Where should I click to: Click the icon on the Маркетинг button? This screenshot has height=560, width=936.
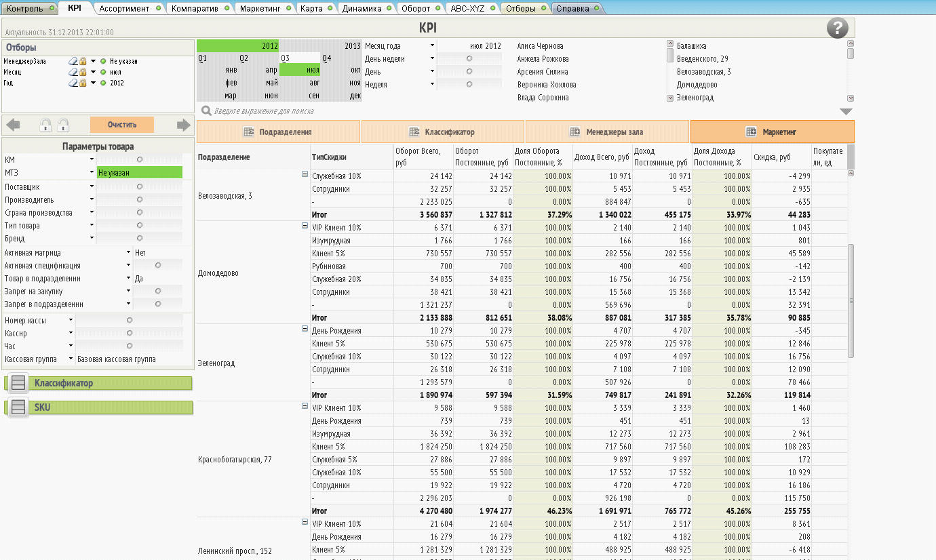point(751,132)
